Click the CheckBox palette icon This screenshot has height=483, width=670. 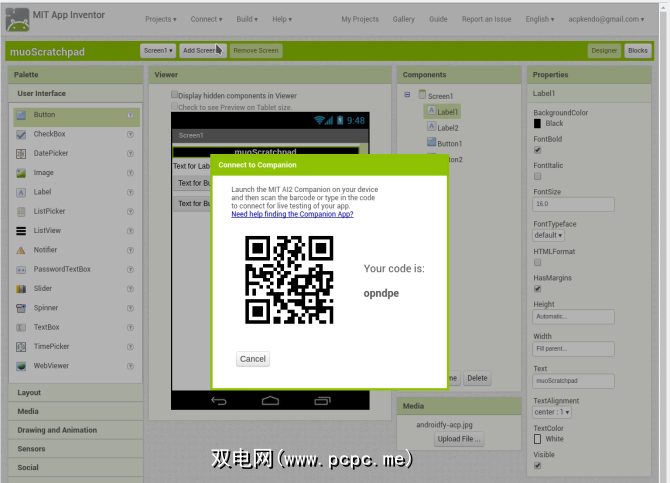tap(21, 135)
